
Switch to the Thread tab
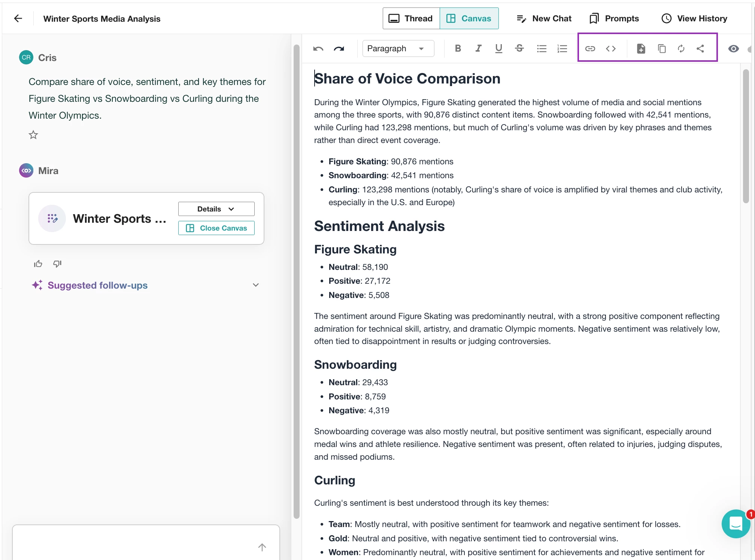tap(411, 18)
